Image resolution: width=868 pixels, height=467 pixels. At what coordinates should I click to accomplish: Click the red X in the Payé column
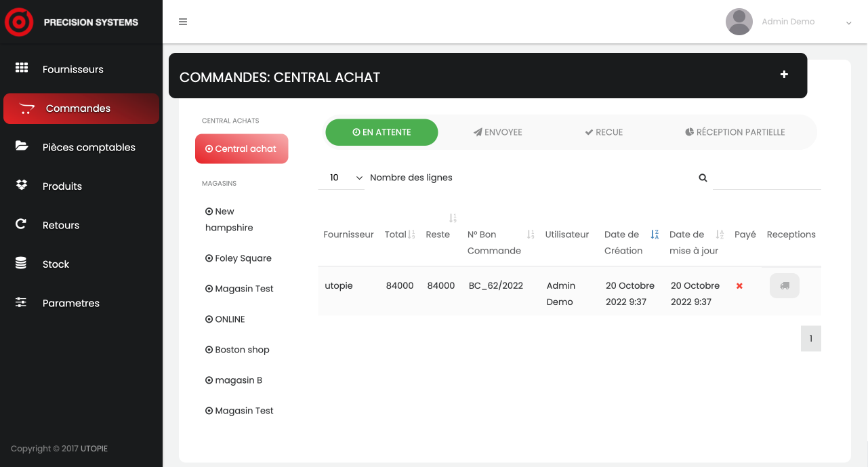click(739, 286)
